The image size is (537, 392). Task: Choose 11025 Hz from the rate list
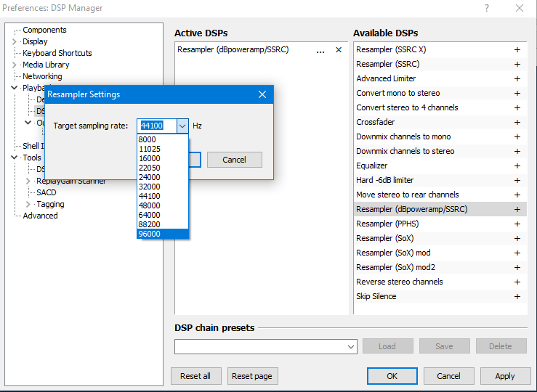point(163,149)
